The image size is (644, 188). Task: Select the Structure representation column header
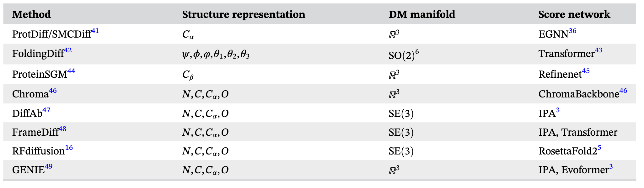click(244, 14)
